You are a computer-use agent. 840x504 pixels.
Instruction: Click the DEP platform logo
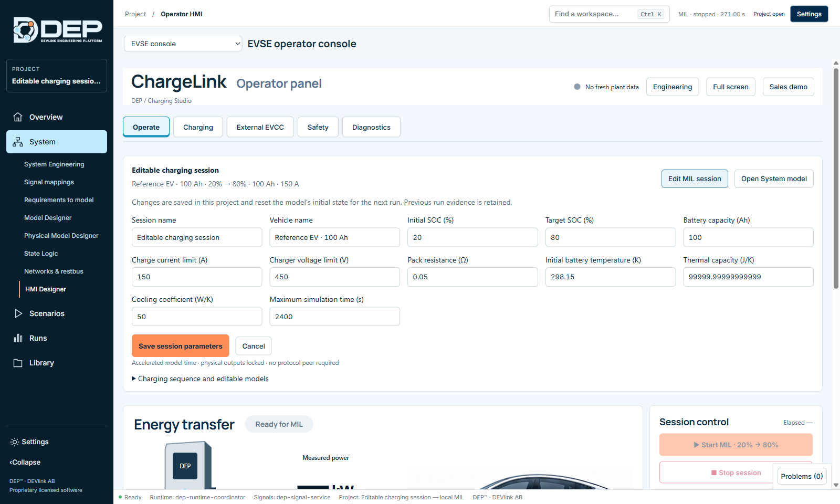pyautogui.click(x=57, y=29)
